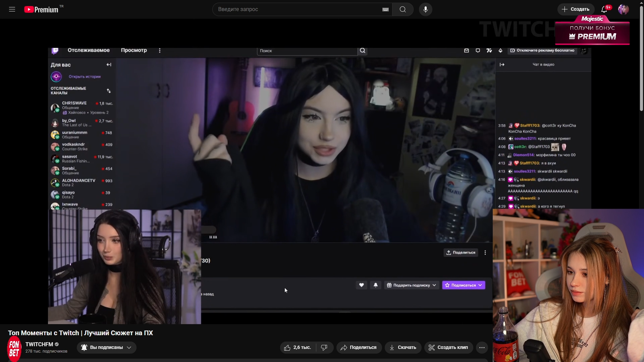The width and height of the screenshot is (644, 362).
Task: Click the Скачать download button
Action: (403, 348)
